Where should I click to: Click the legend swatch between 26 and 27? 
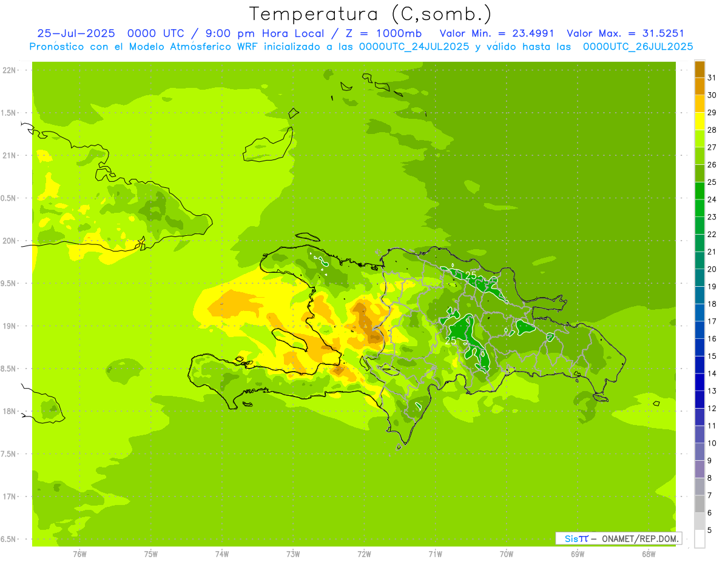pyautogui.click(x=699, y=156)
